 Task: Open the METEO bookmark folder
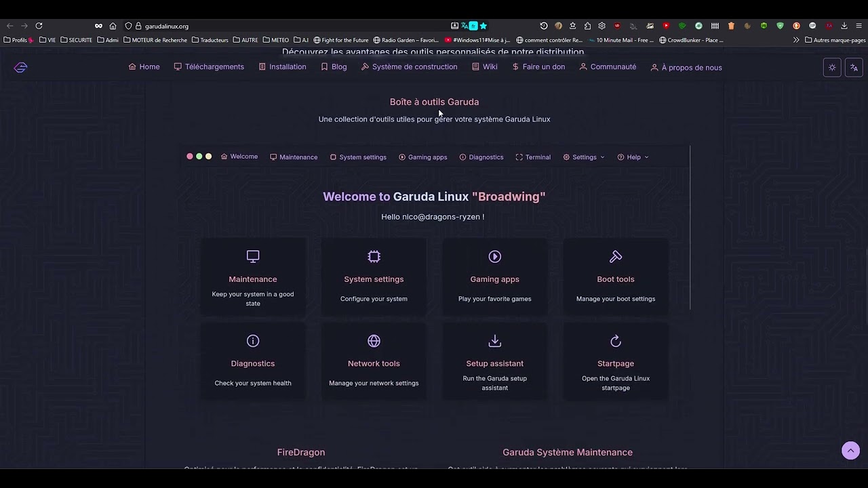pyautogui.click(x=276, y=40)
